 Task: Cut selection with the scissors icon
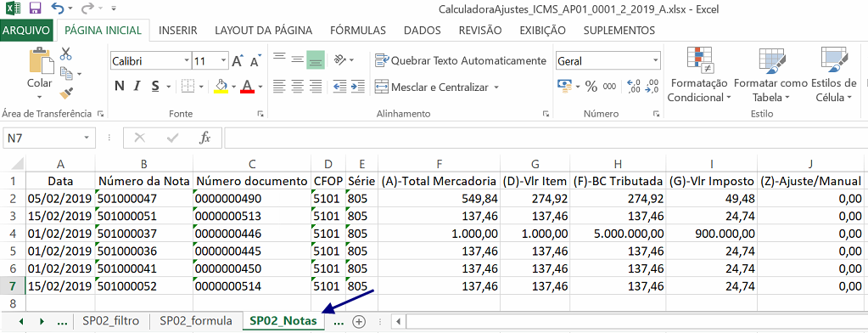(x=66, y=54)
